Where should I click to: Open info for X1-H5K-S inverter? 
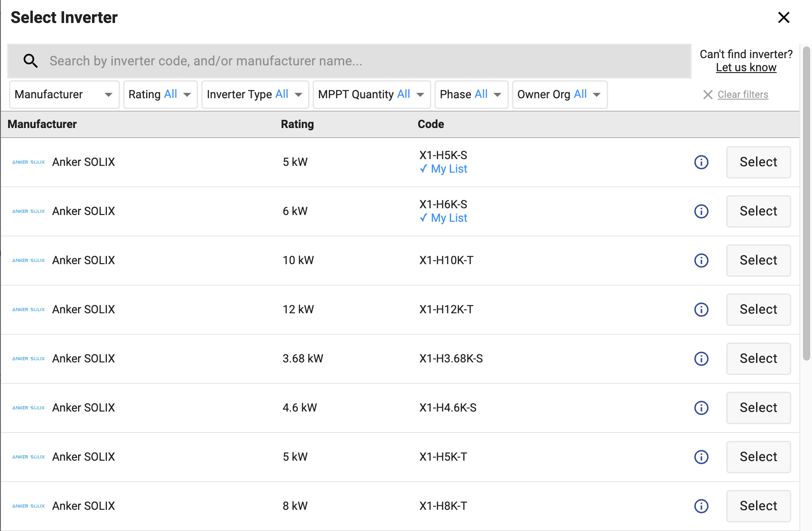(x=701, y=162)
